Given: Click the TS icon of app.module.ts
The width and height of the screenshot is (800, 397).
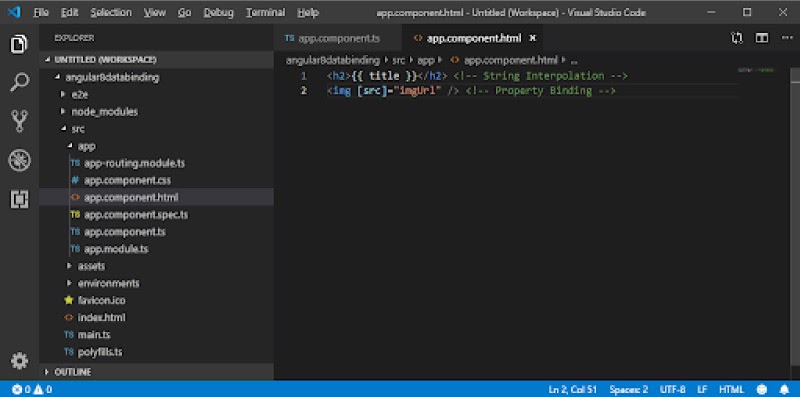Looking at the screenshot, I should 75,249.
